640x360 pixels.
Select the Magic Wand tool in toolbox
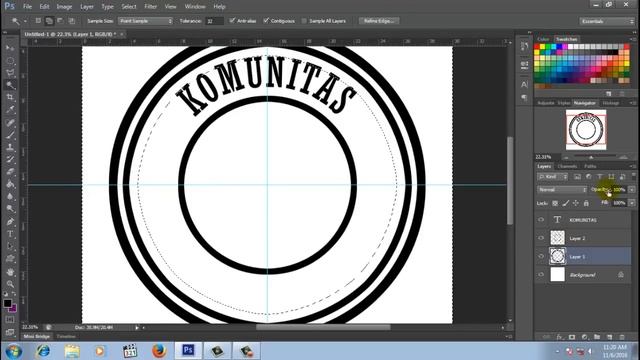coord(10,85)
